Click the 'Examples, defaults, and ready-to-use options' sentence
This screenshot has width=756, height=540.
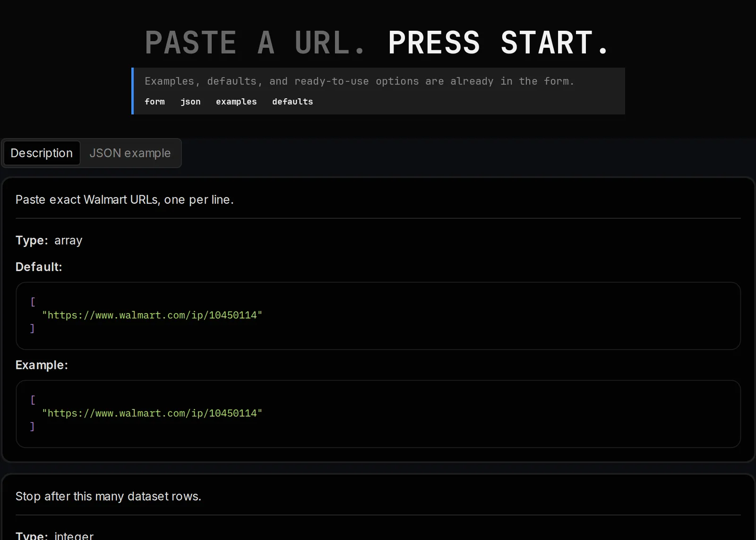(360, 81)
